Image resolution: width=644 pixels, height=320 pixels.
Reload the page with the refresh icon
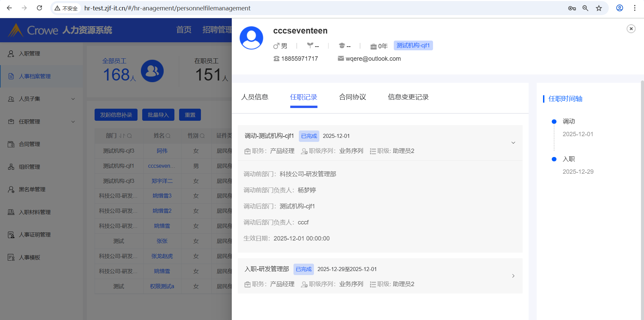click(39, 8)
